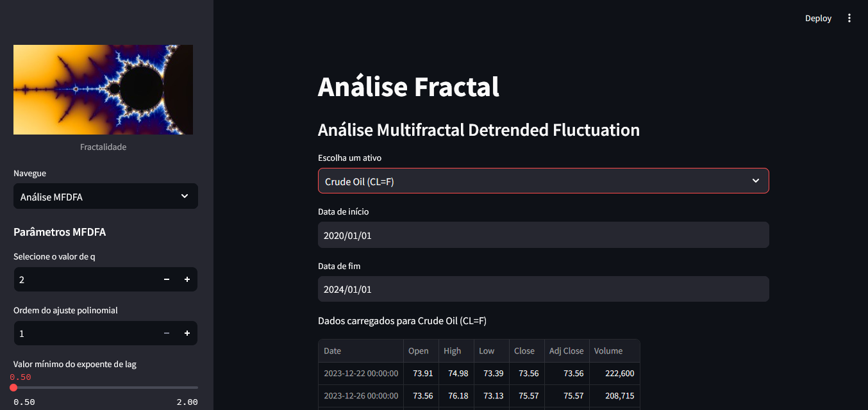The image size is (868, 410).
Task: Decrease q value with minus button
Action: pos(167,280)
